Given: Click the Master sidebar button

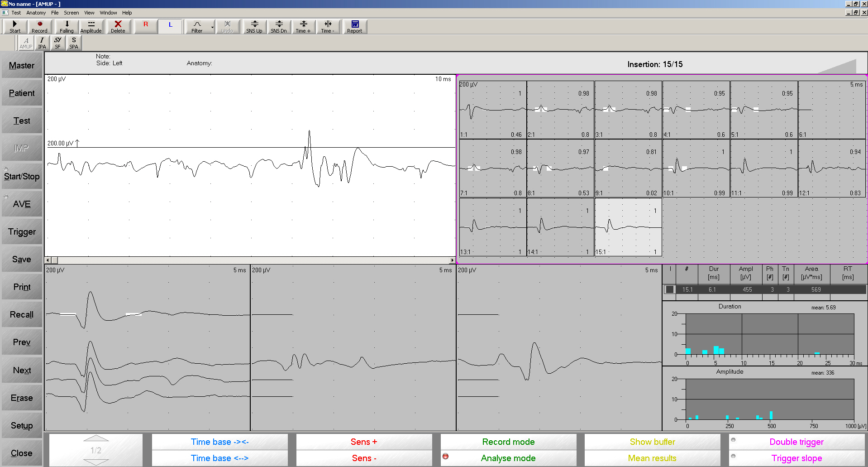Looking at the screenshot, I should coord(22,66).
